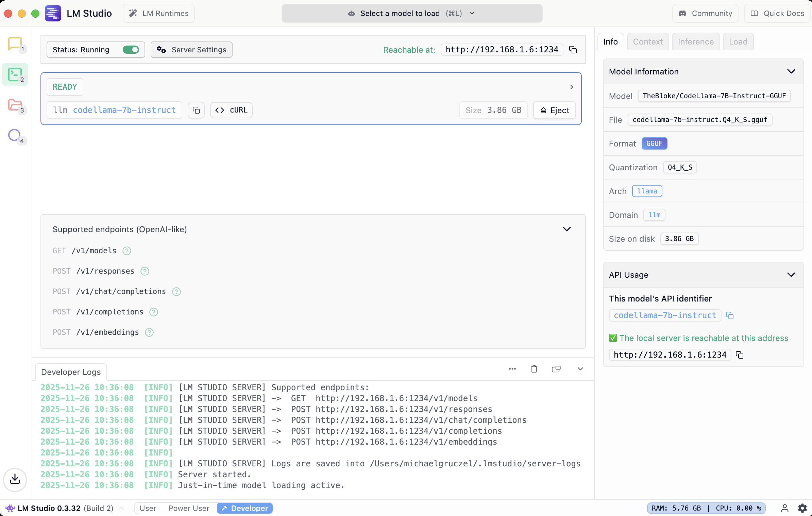Switch to the Inference tab
Screen dimensions: 812x516
click(x=696, y=41)
